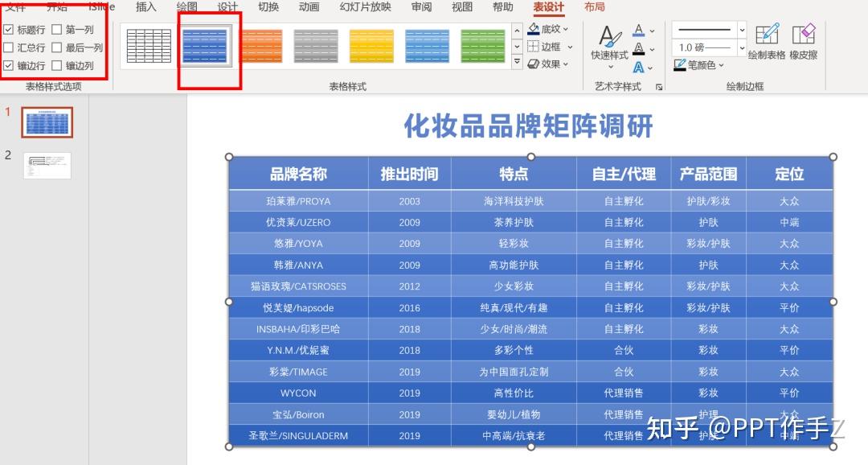The width and height of the screenshot is (868, 465).
Task: Open the 边框 borders dropdown
Action: tap(570, 47)
